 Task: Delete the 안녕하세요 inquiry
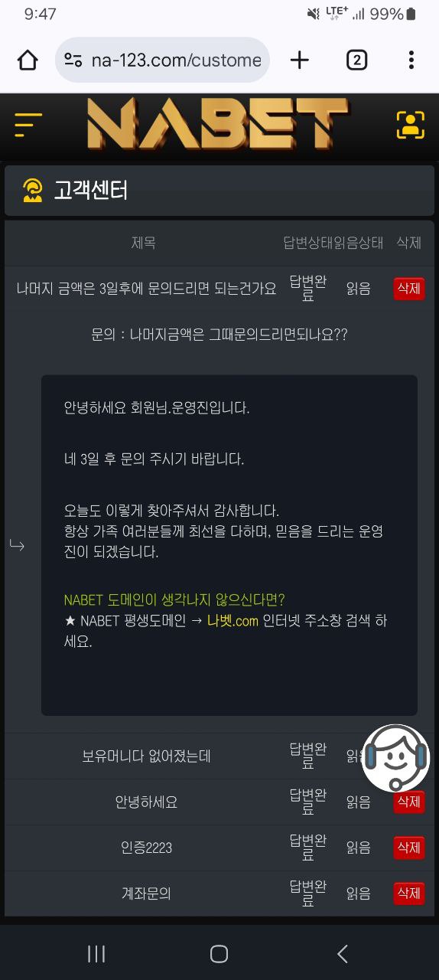(409, 802)
